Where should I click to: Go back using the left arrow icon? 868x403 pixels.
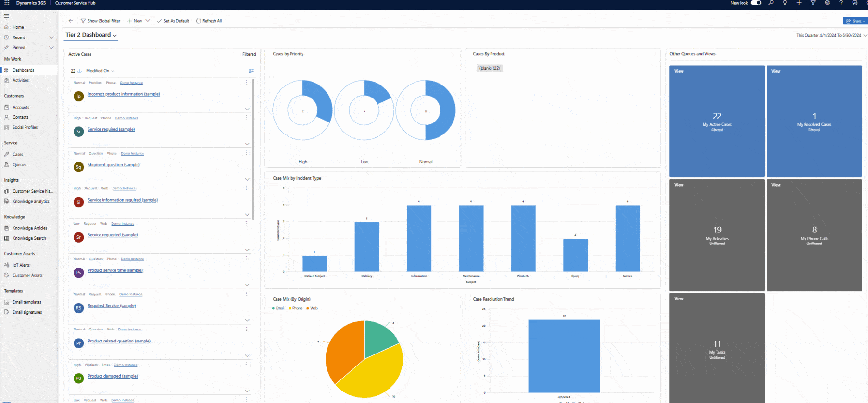coord(71,21)
